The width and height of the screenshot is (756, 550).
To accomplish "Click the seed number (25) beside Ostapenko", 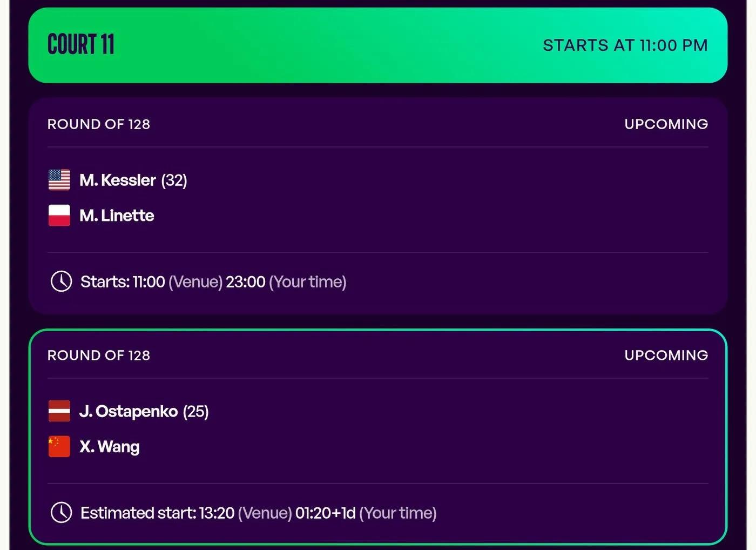I will (x=195, y=412).
